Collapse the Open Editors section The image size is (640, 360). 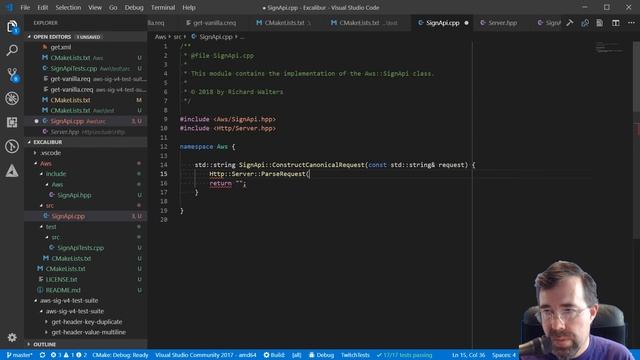click(29, 37)
